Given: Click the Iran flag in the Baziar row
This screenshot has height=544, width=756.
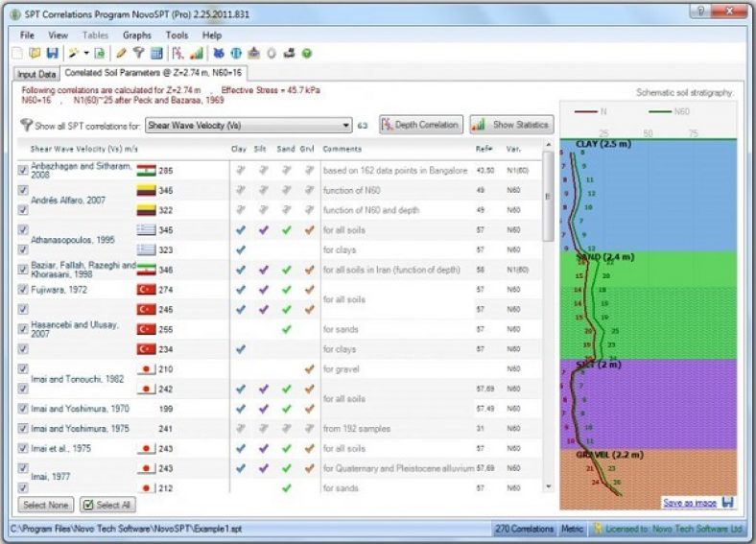Looking at the screenshot, I should [x=146, y=270].
